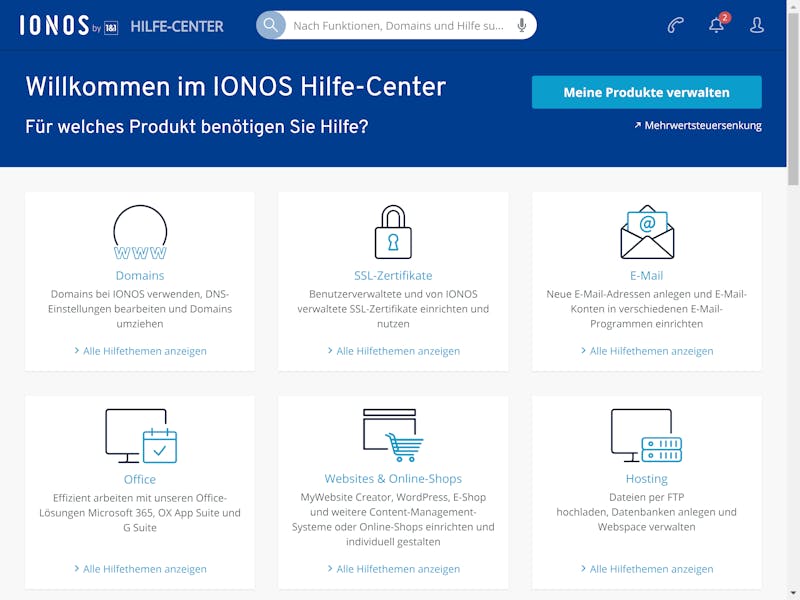Open Websites & Online-Shops heading link
Screen dimensions: 800x600
point(393,479)
